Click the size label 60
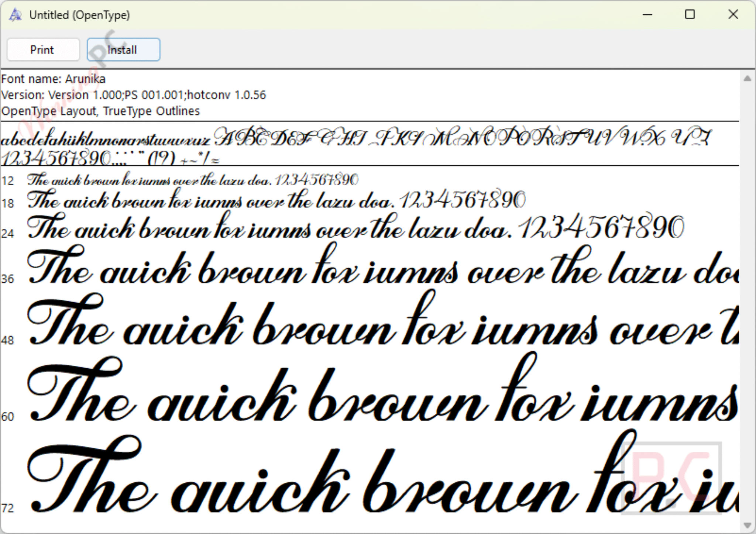756x534 pixels. [x=7, y=417]
